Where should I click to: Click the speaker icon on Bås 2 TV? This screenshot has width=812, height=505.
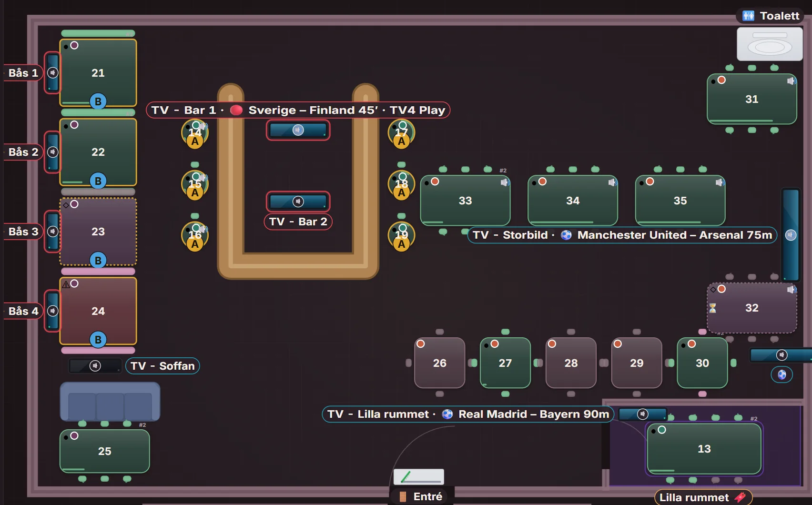(x=53, y=152)
